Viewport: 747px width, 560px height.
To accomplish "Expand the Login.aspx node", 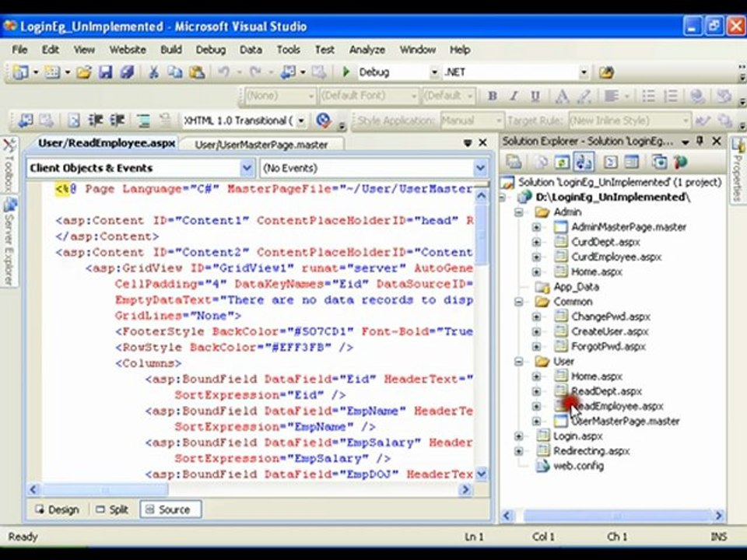I will (519, 436).
